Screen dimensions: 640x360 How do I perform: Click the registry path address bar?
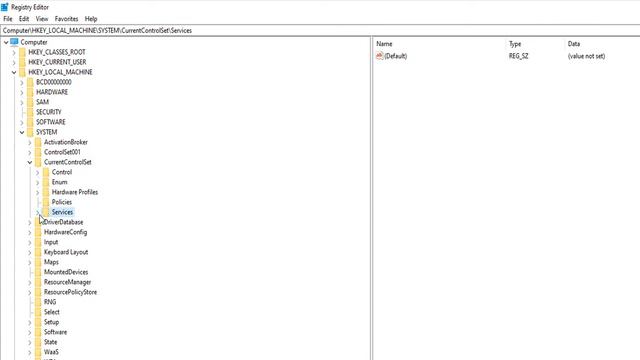pyautogui.click(x=320, y=31)
